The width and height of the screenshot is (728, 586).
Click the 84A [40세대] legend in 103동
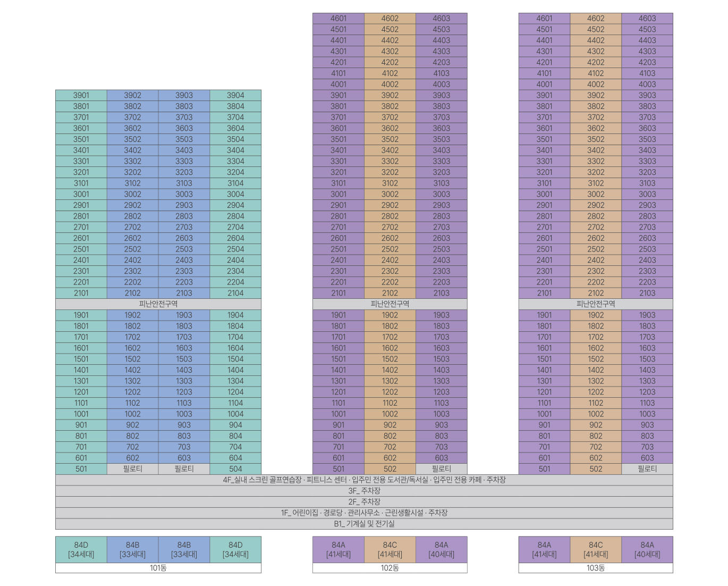click(647, 549)
